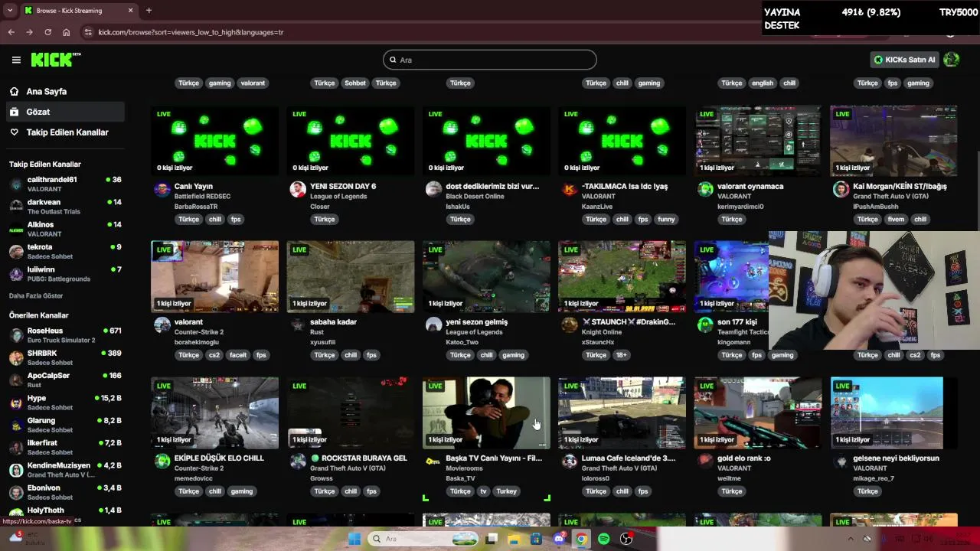Image resolution: width=980 pixels, height=551 pixels.
Task: Open the borahekimoglu Counter-Strike 2 thumbnail
Action: pos(214,277)
